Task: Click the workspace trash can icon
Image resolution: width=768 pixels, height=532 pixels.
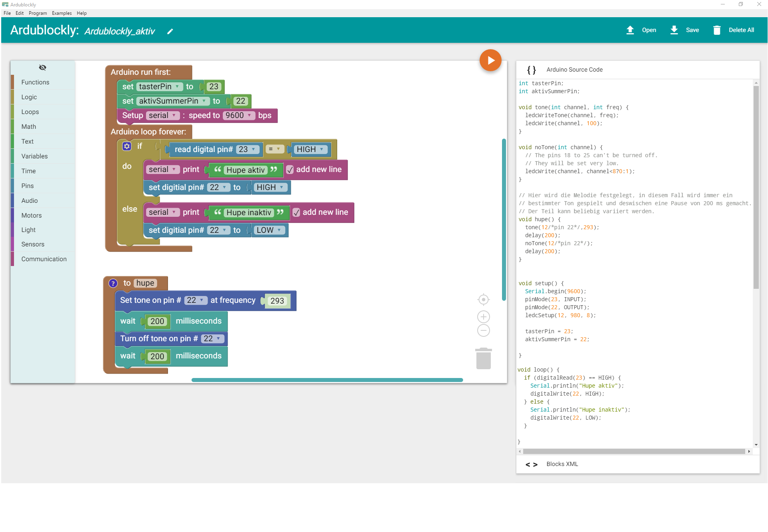Action: tap(483, 358)
